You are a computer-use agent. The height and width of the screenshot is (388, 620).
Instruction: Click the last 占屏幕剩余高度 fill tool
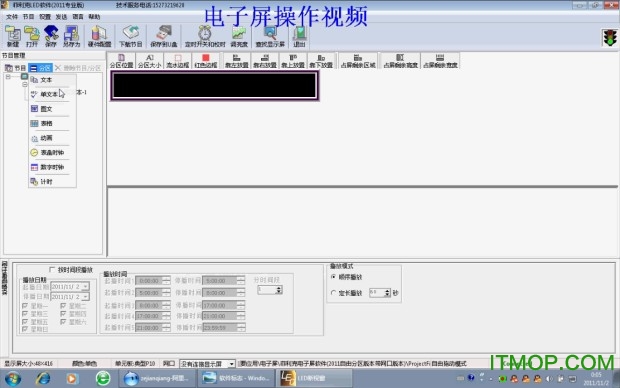(x=440, y=61)
